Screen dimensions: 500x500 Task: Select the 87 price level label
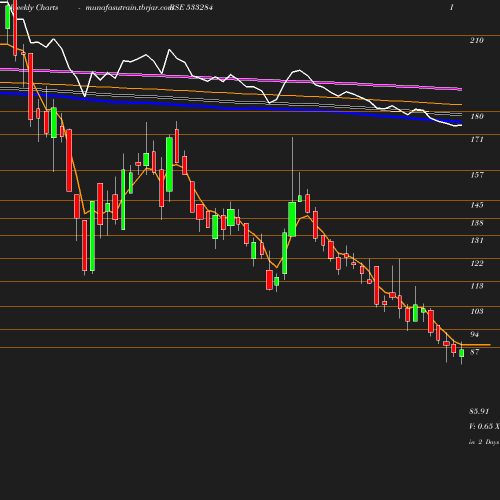click(474, 352)
